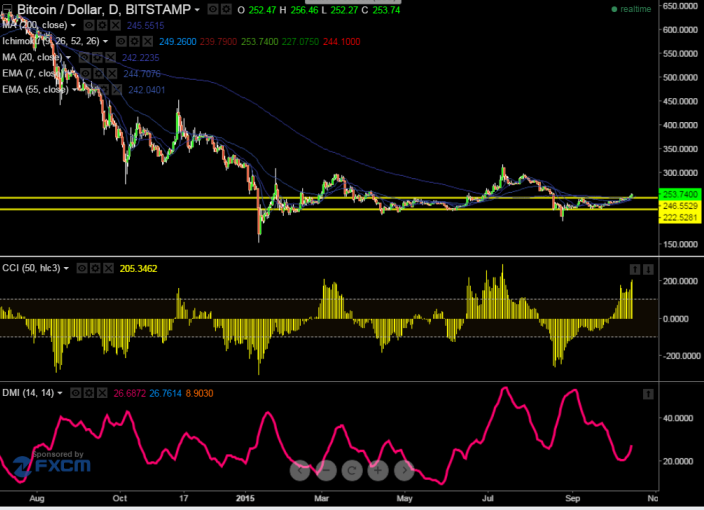Remove the Ichimoku indicator
Viewport: 704px width, 510px height.
(x=148, y=42)
